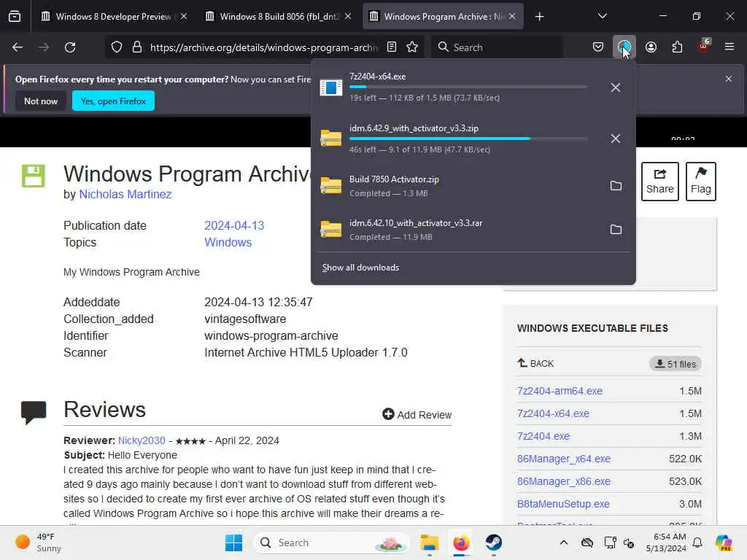Toggle reader view in address bar

392,47
